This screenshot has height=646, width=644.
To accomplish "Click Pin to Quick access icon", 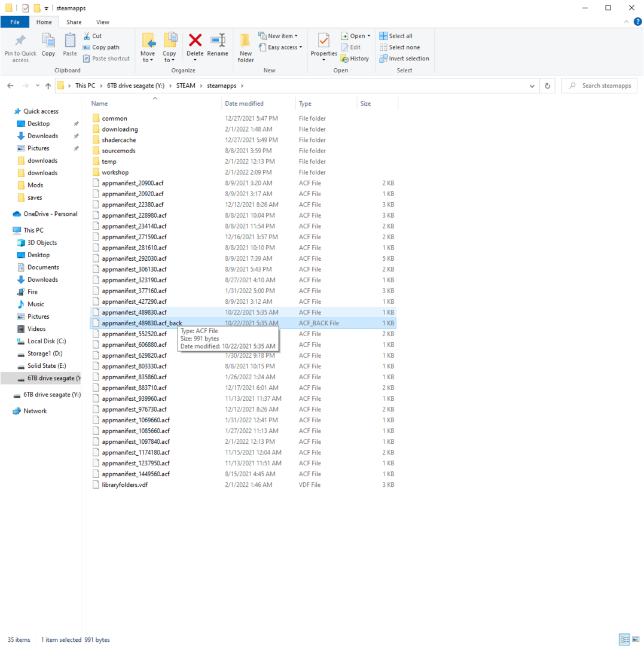I will (20, 41).
